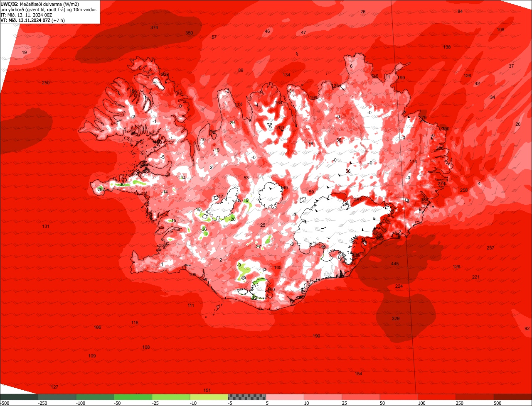Select the map value 109
This screenshot has height=406, width=532.
(x=92, y=356)
